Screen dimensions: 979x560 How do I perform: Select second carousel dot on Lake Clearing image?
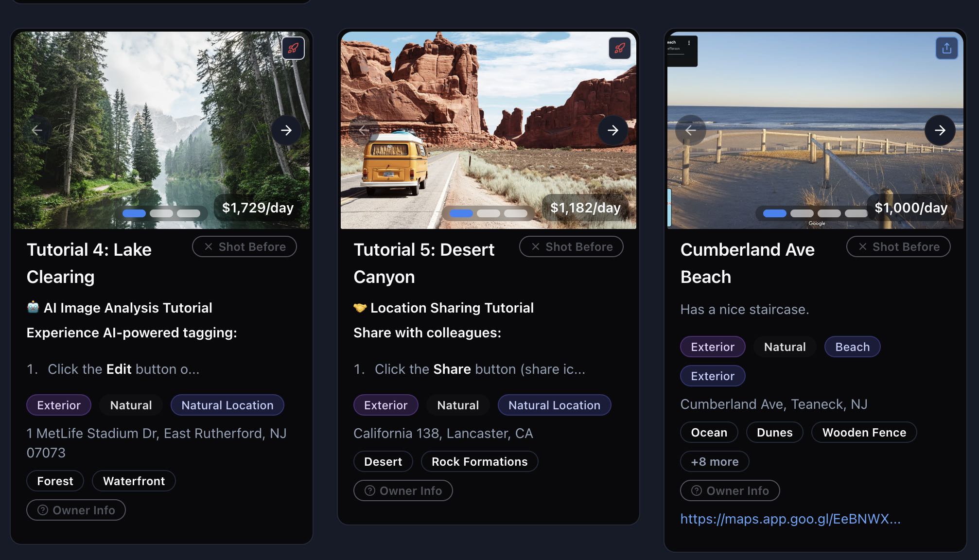(161, 213)
